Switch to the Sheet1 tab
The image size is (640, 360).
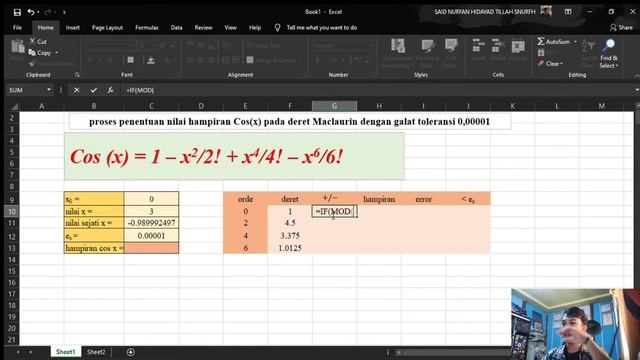point(65,352)
